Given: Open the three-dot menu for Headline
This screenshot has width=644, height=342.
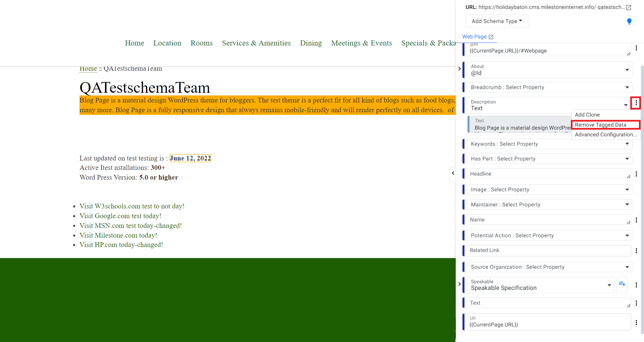Looking at the screenshot, I should point(636,174).
